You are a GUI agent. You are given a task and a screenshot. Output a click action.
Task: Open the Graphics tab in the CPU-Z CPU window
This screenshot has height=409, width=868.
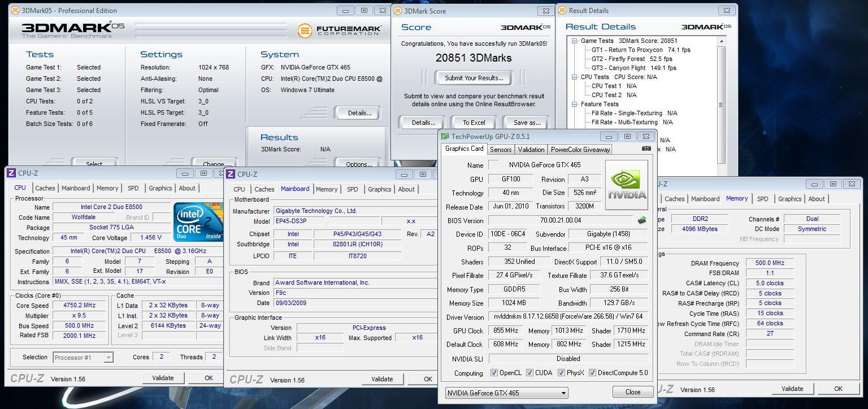pos(160,188)
